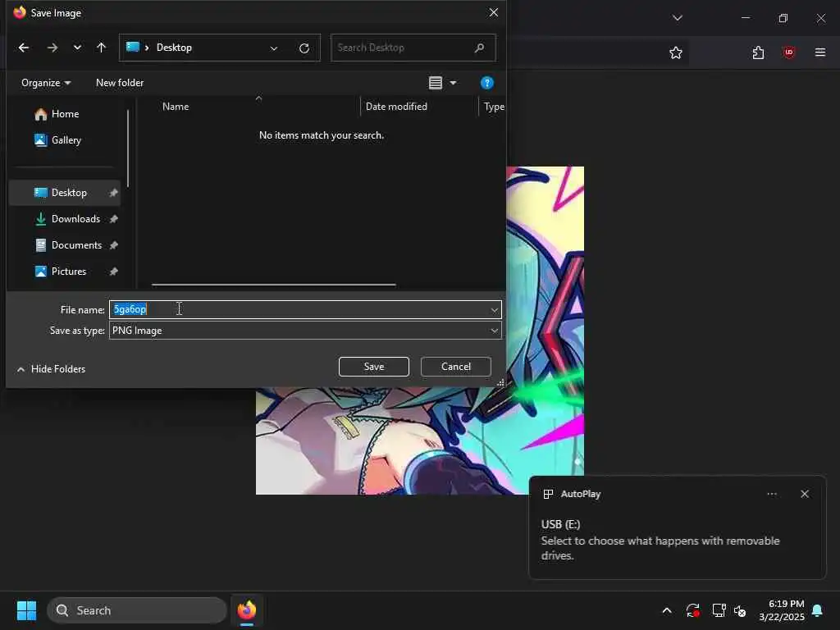The width and height of the screenshot is (840, 630).
Task: Go up one folder level
Action: pos(101,48)
